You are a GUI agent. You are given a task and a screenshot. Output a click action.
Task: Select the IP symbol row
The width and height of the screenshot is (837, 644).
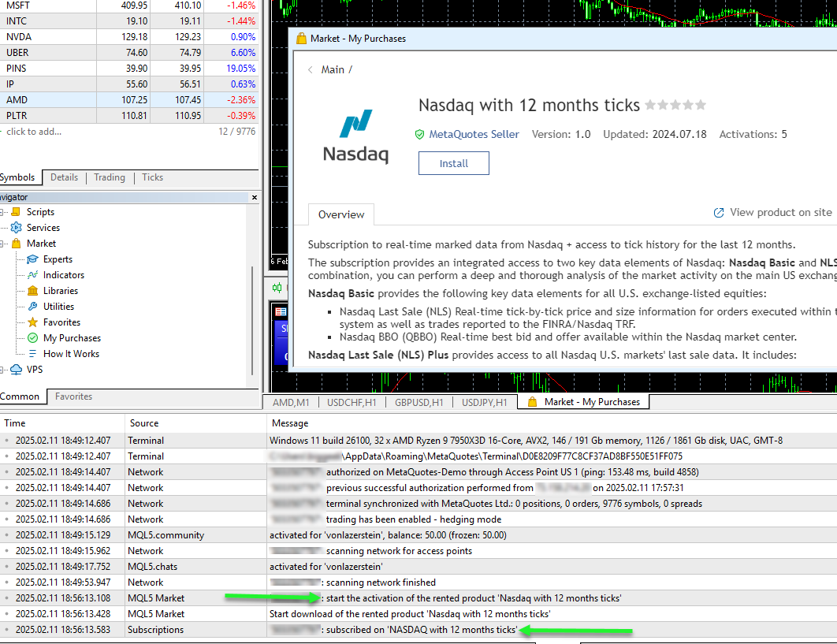click(128, 84)
